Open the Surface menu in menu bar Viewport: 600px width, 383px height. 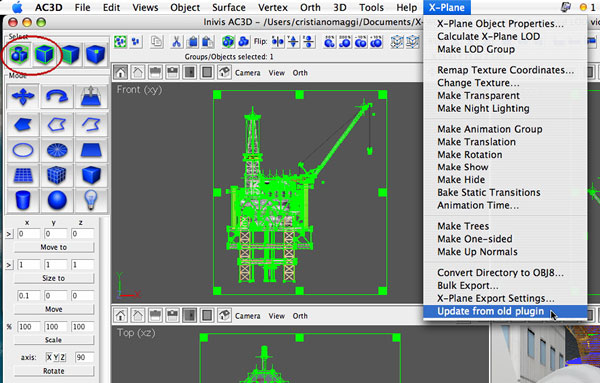[229, 7]
